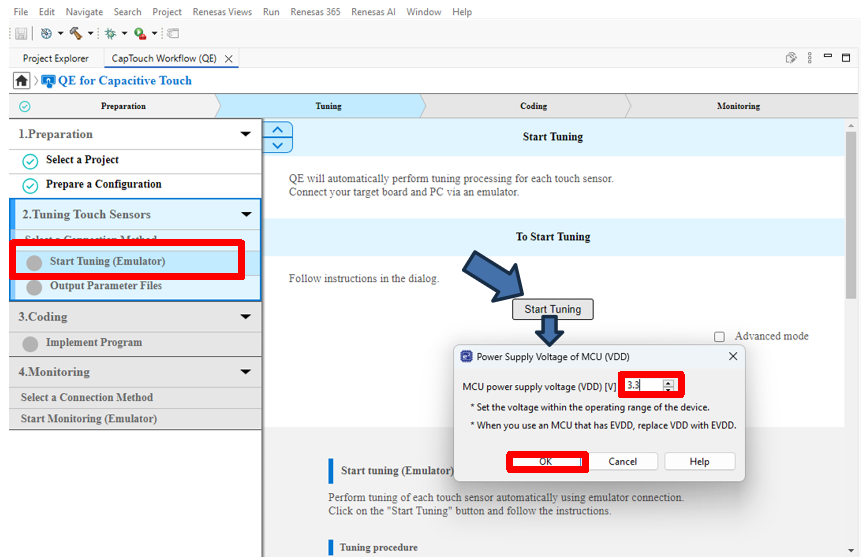Go to the Monitoring workflow stage
The image size is (861, 557).
point(742,106)
